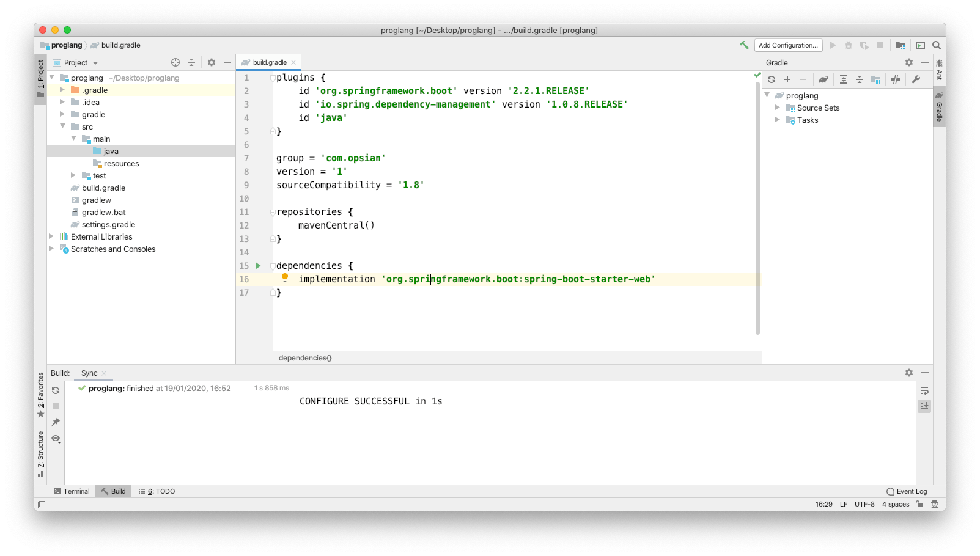Click the Add Configuration button
Image resolution: width=980 pixels, height=556 pixels.
pos(788,45)
